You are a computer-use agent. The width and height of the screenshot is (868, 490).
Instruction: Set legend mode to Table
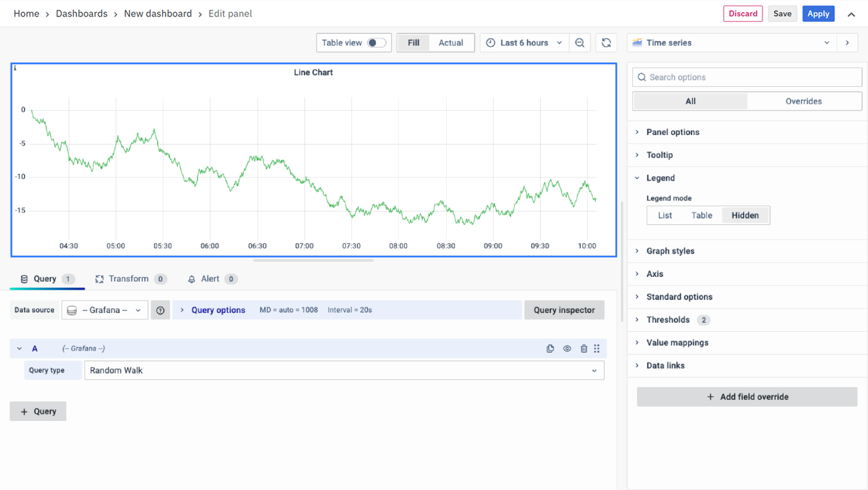pyautogui.click(x=701, y=215)
